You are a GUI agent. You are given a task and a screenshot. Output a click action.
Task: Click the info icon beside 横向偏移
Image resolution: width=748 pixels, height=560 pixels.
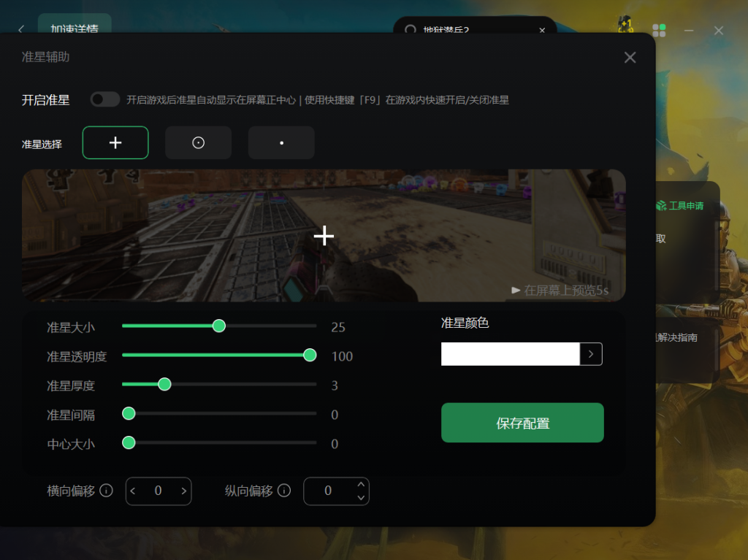tap(106, 491)
